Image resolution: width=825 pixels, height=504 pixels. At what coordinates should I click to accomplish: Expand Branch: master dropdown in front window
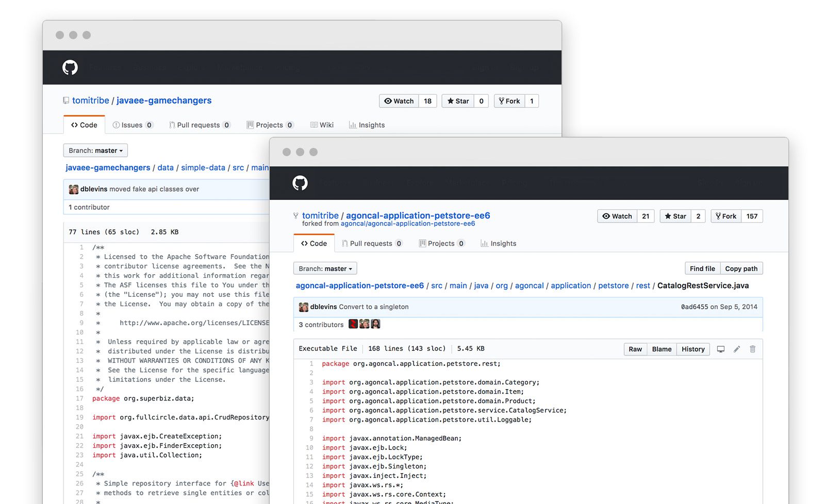325,268
